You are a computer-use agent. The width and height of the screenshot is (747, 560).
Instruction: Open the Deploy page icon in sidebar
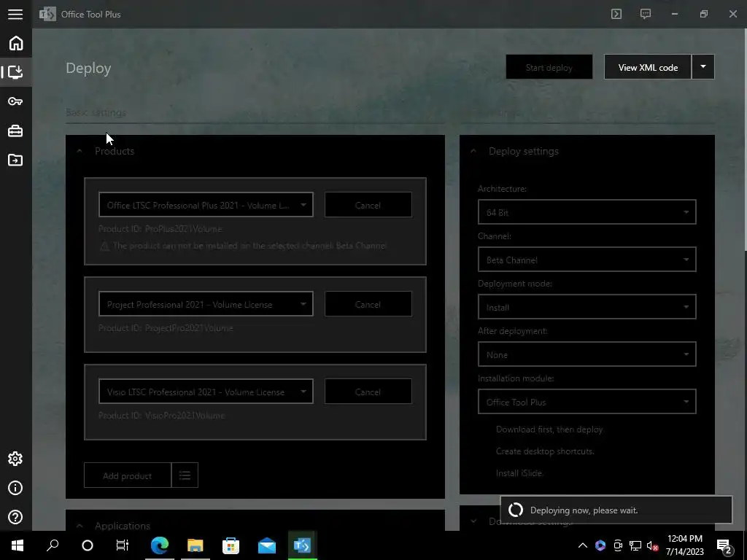tap(15, 72)
